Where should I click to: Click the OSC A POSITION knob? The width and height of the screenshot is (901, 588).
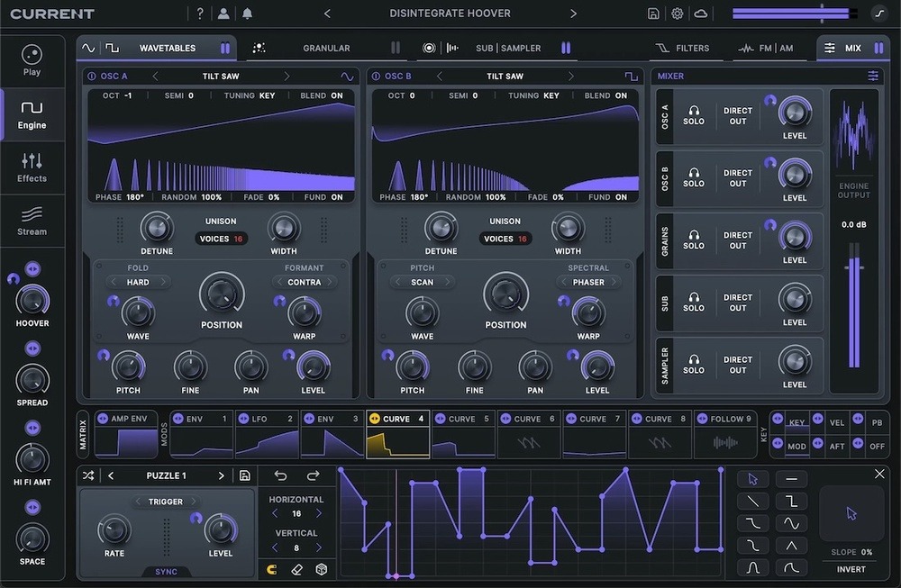point(222,294)
